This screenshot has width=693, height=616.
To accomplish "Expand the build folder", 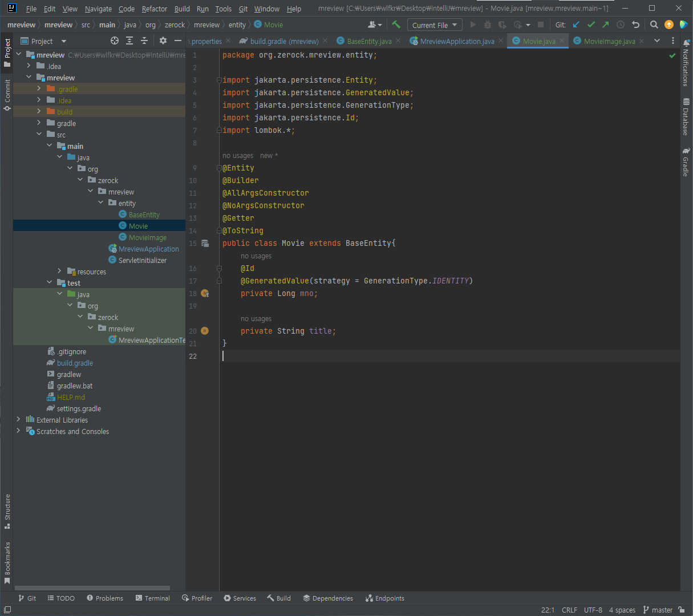I will pyautogui.click(x=39, y=112).
